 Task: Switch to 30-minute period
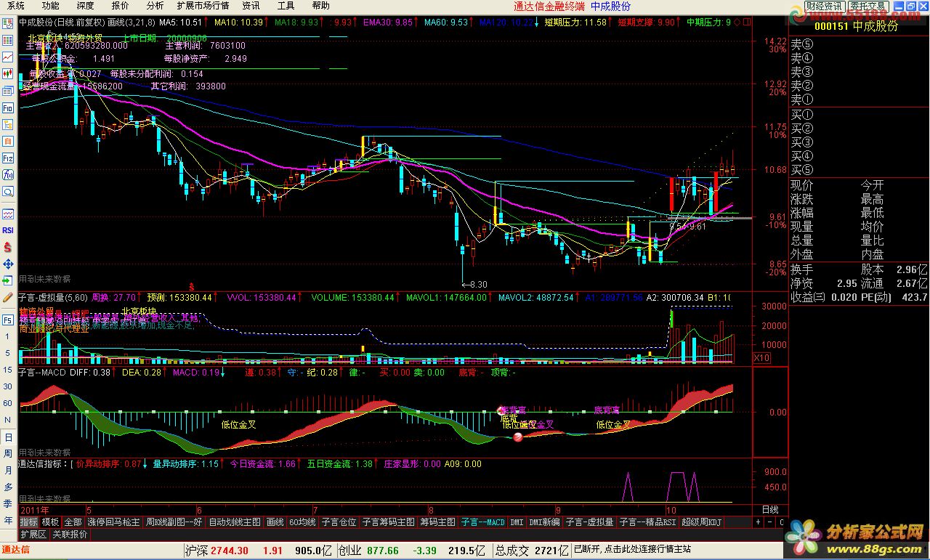(8, 386)
